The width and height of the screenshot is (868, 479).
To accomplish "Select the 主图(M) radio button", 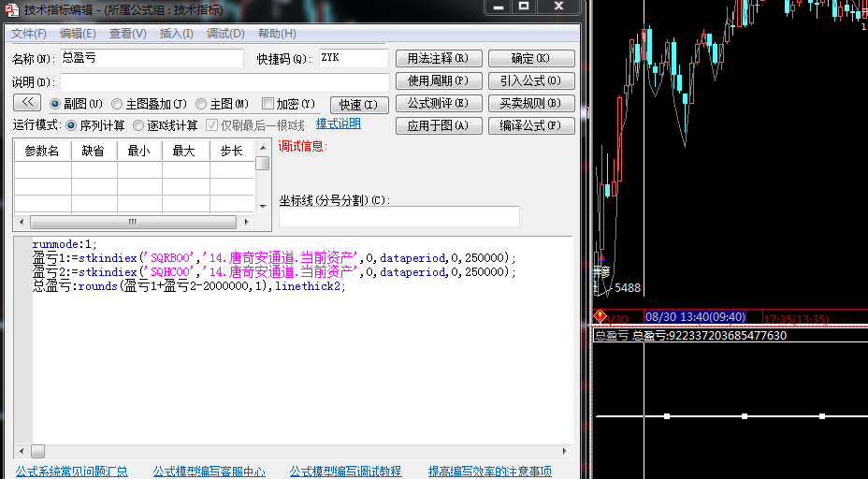I will tap(201, 104).
